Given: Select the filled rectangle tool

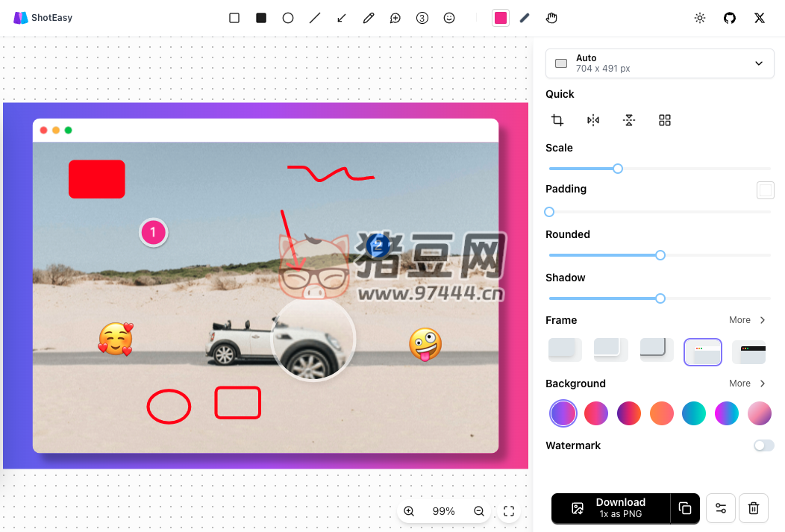Looking at the screenshot, I should tap(261, 18).
